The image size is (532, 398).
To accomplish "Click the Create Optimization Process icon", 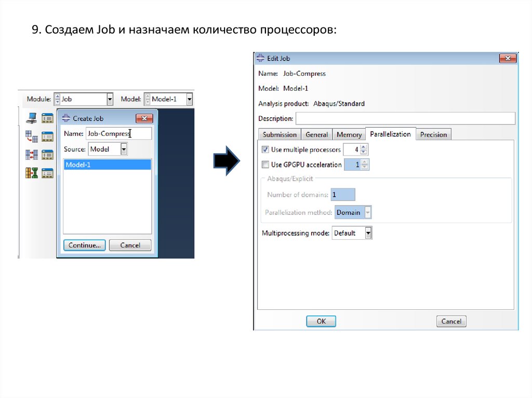I will click(32, 173).
